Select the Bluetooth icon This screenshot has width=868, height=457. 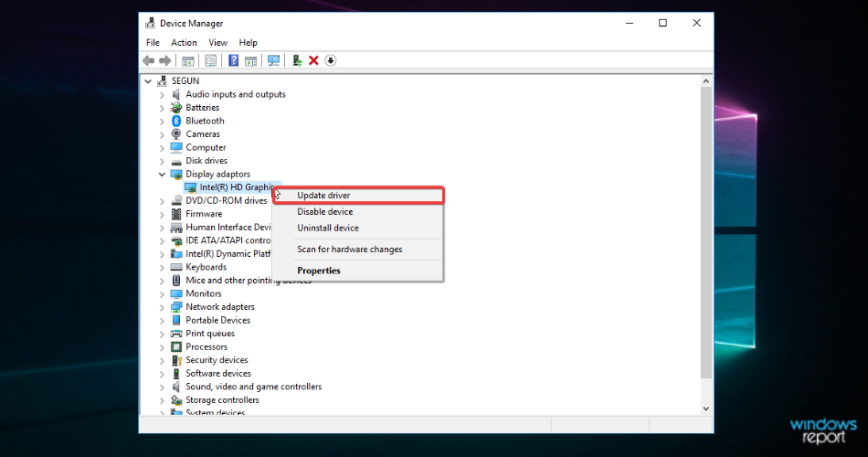point(176,121)
